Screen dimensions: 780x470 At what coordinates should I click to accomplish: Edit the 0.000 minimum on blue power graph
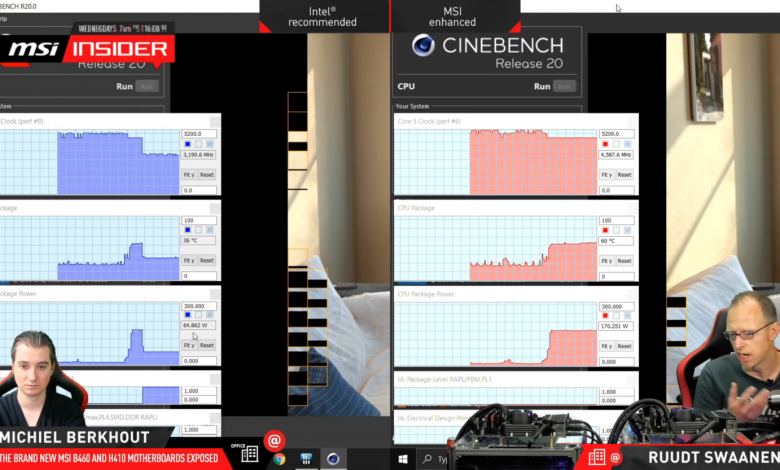[x=199, y=361]
